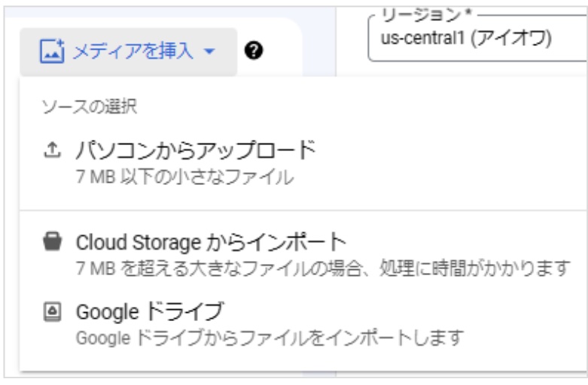The height and width of the screenshot is (385, 588).
Task: Click the upload arrow icon
Action: [x=50, y=150]
